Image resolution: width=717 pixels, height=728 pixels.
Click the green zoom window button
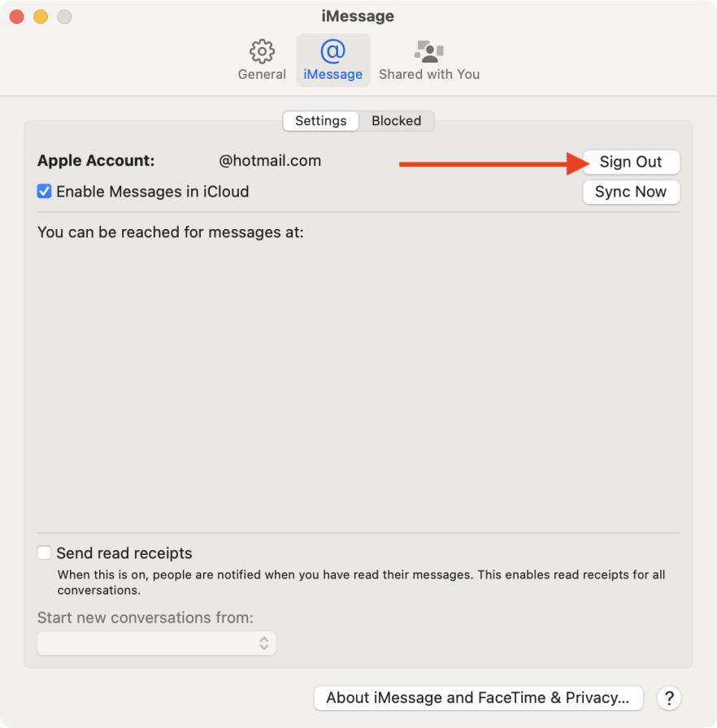click(x=63, y=15)
